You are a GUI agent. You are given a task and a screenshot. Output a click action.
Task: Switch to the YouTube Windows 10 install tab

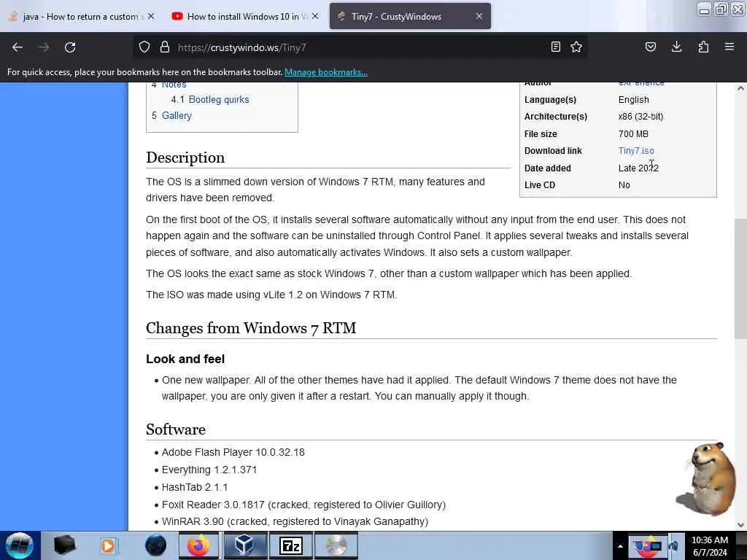244,16
